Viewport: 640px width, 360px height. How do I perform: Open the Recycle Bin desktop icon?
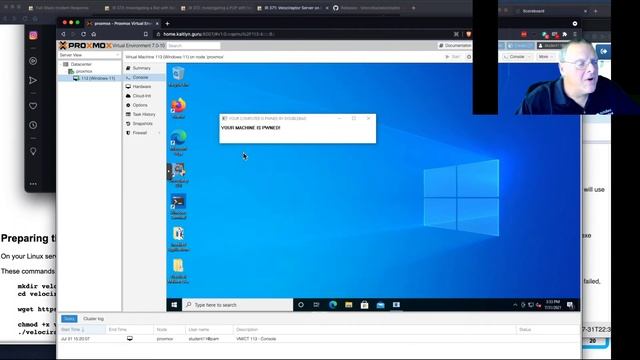tap(178, 77)
